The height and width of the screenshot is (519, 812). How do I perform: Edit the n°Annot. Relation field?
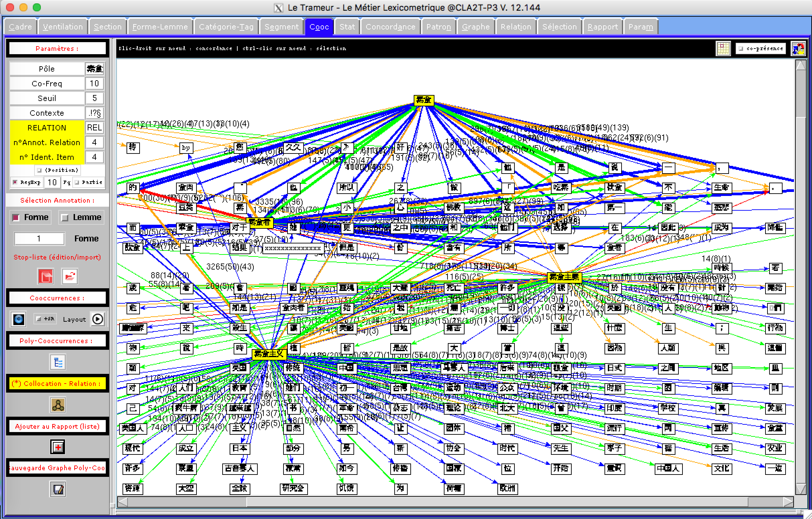(94, 142)
